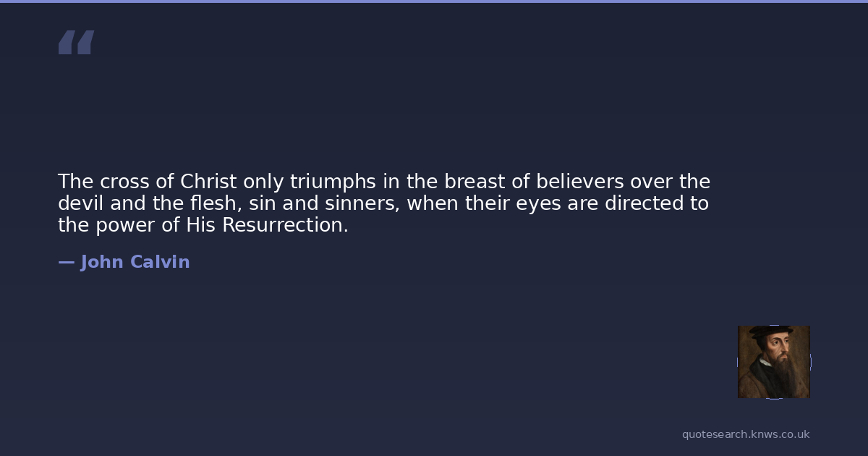
Task: Click the word "His" in the quote
Action: pos(200,225)
